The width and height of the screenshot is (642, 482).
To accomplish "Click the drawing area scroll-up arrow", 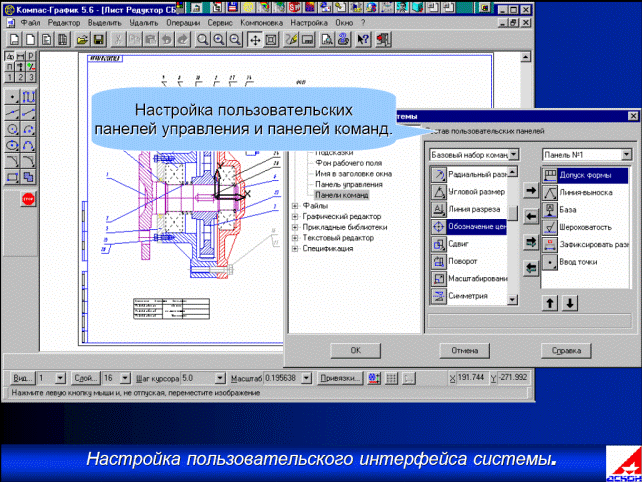I will 525,57.
